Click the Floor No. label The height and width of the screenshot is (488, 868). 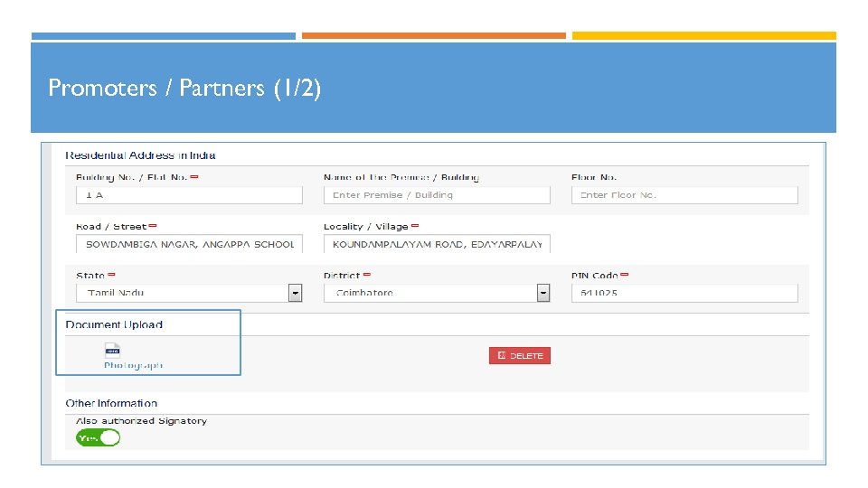point(594,177)
